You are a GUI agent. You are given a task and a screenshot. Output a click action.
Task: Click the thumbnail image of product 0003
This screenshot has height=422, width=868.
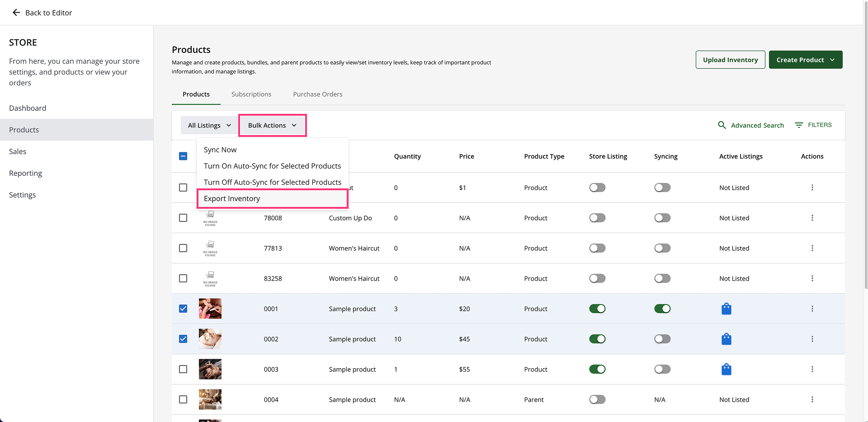210,369
